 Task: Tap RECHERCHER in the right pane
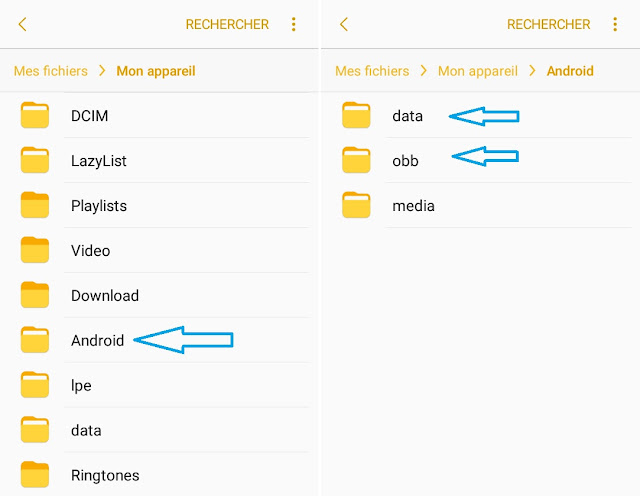(549, 24)
